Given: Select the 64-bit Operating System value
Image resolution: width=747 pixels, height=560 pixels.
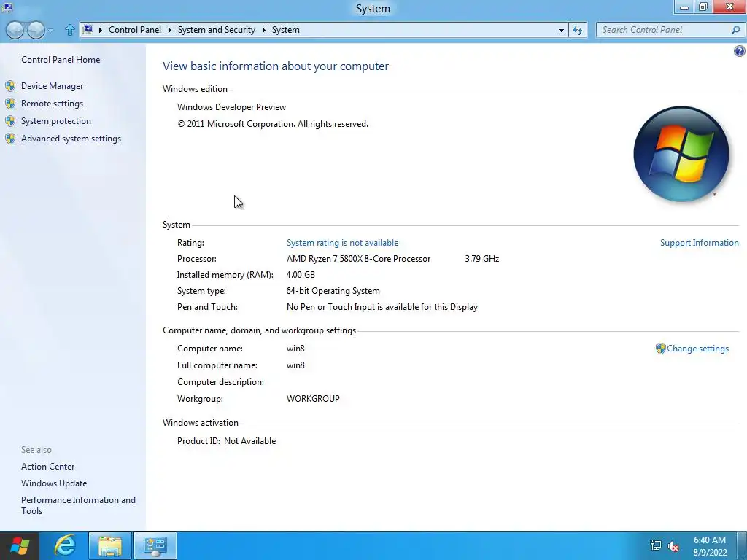Looking at the screenshot, I should click(x=333, y=291).
